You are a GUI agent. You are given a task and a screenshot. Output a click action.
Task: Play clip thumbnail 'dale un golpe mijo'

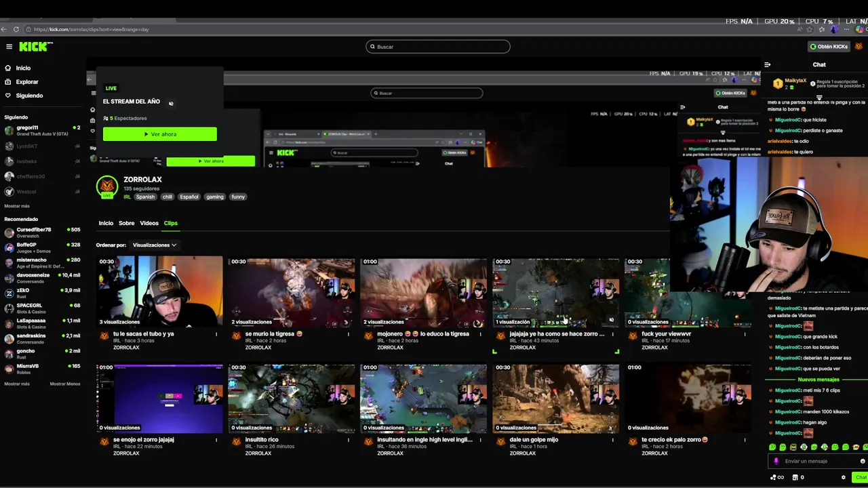[x=555, y=398]
